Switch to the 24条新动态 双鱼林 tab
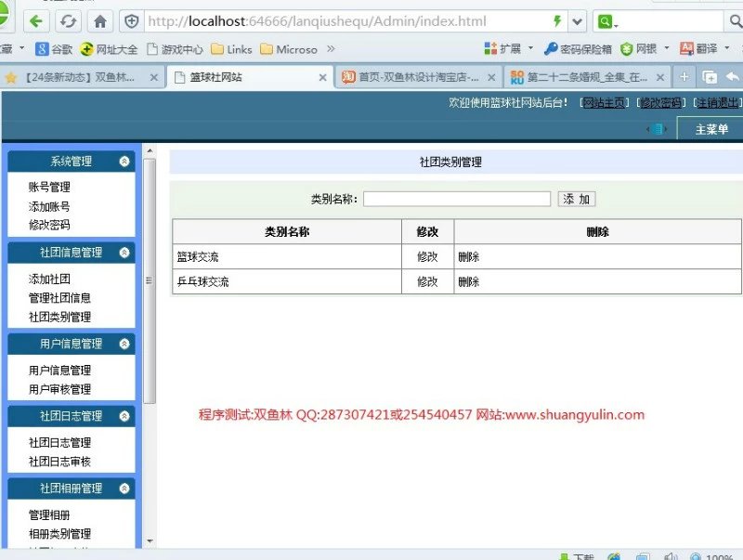 pyautogui.click(x=81, y=77)
